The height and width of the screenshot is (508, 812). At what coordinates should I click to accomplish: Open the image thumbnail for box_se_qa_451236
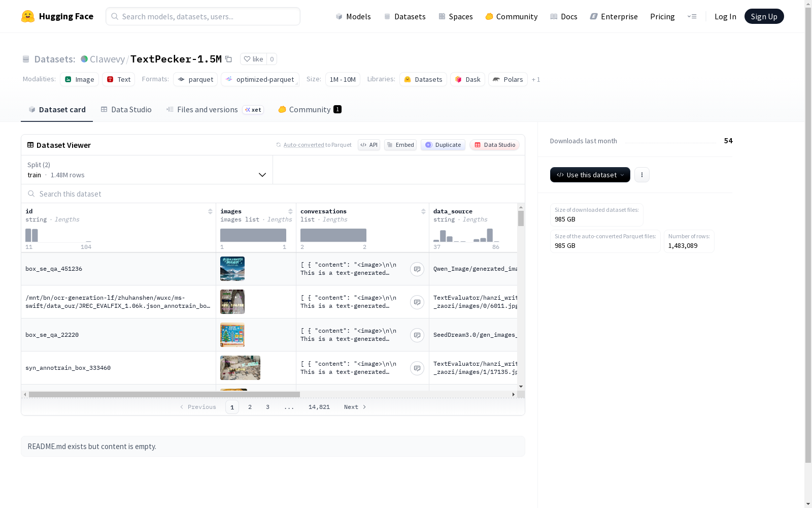pos(232,269)
